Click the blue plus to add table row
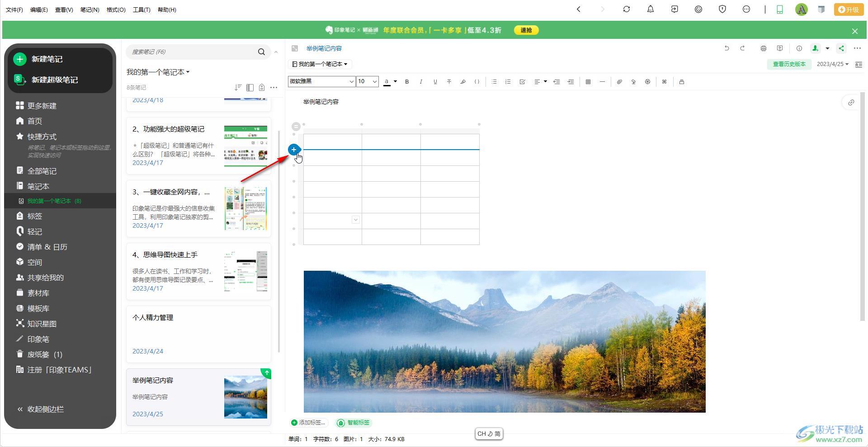Image resolution: width=868 pixels, height=447 pixels. point(294,149)
